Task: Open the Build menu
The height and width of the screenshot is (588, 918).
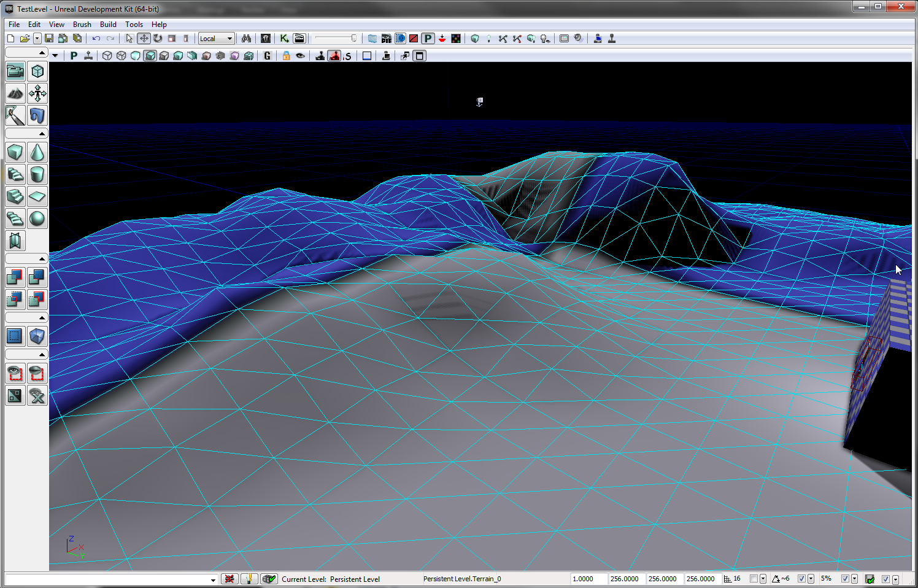Action: [x=108, y=25]
